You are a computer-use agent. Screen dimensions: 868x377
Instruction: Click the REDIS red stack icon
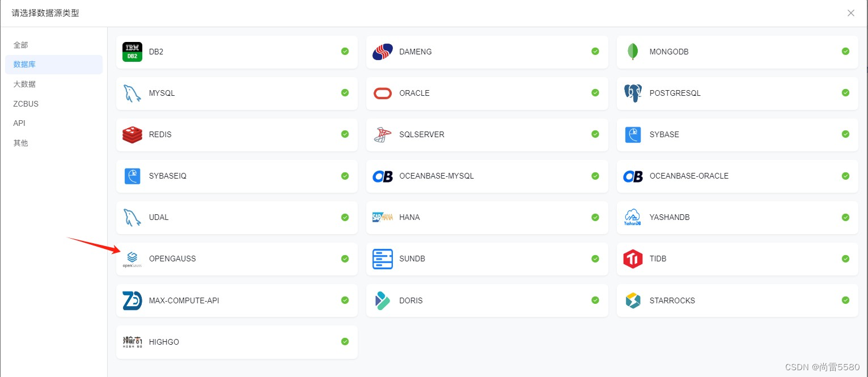[132, 134]
